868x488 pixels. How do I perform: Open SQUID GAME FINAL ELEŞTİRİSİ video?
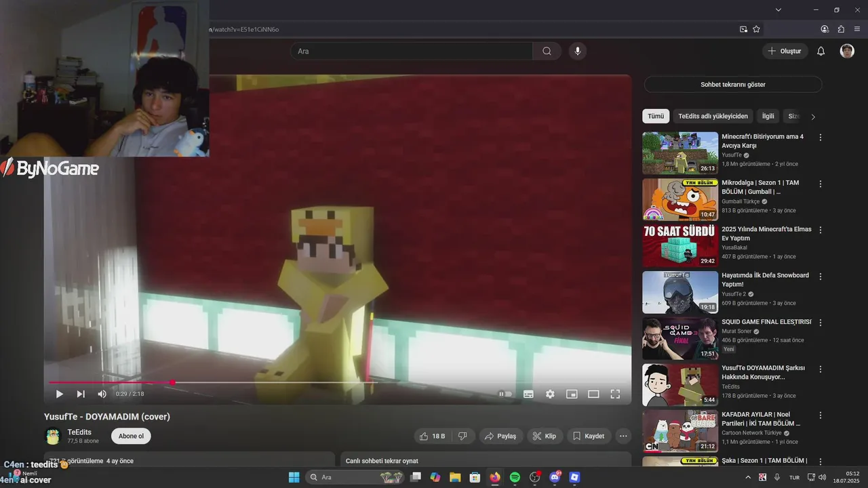[x=766, y=322]
